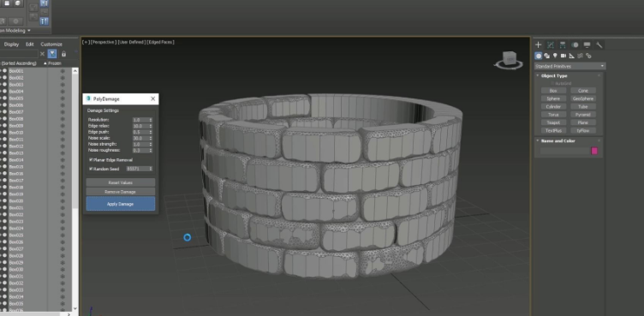
Task: Select the Cameras category icon
Action: pyautogui.click(x=563, y=56)
